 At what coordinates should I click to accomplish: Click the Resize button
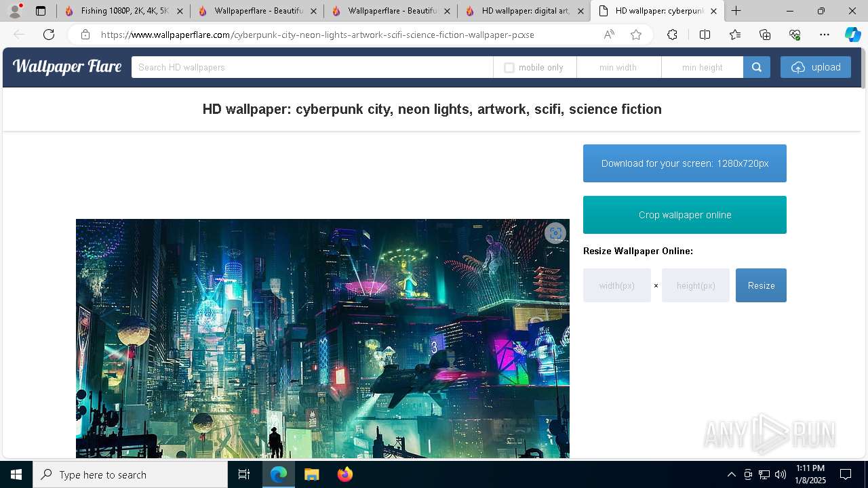pos(761,285)
